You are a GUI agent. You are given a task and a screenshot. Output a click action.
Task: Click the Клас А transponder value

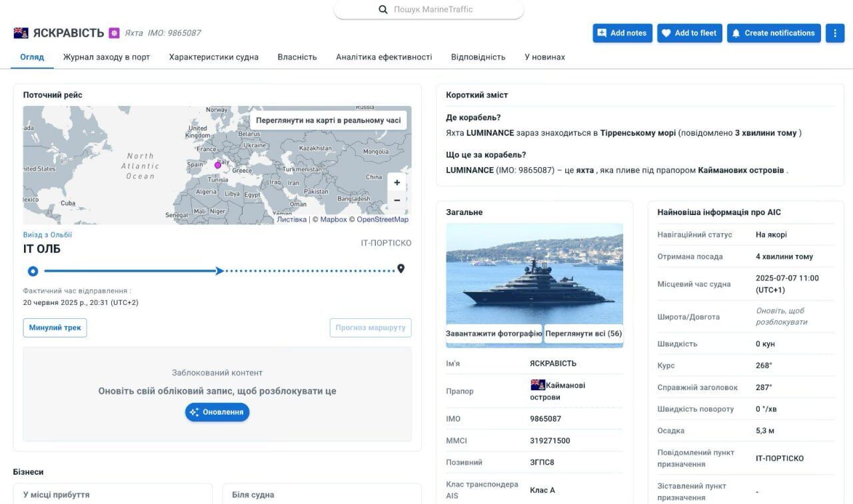point(542,490)
